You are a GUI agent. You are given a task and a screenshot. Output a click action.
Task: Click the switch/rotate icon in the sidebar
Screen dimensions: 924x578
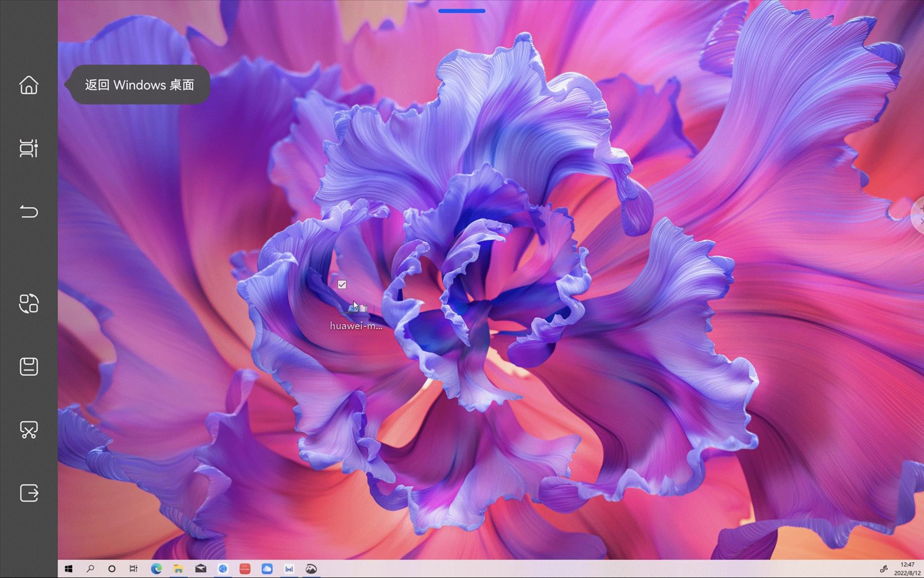[x=29, y=303]
